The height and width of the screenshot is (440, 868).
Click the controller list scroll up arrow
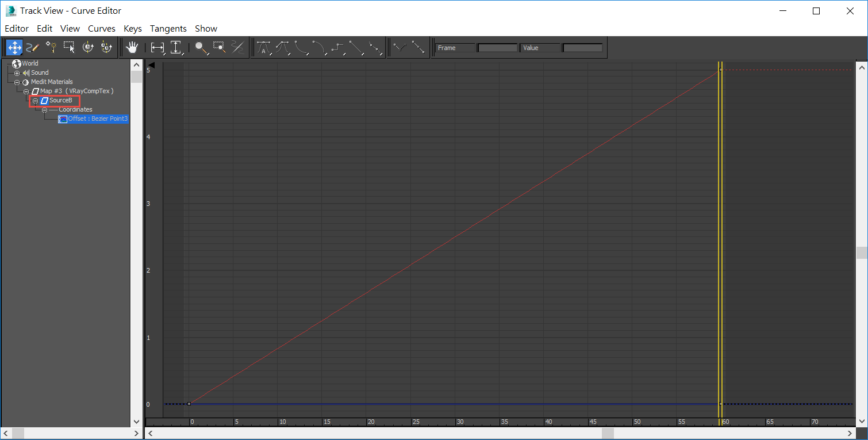[136, 65]
